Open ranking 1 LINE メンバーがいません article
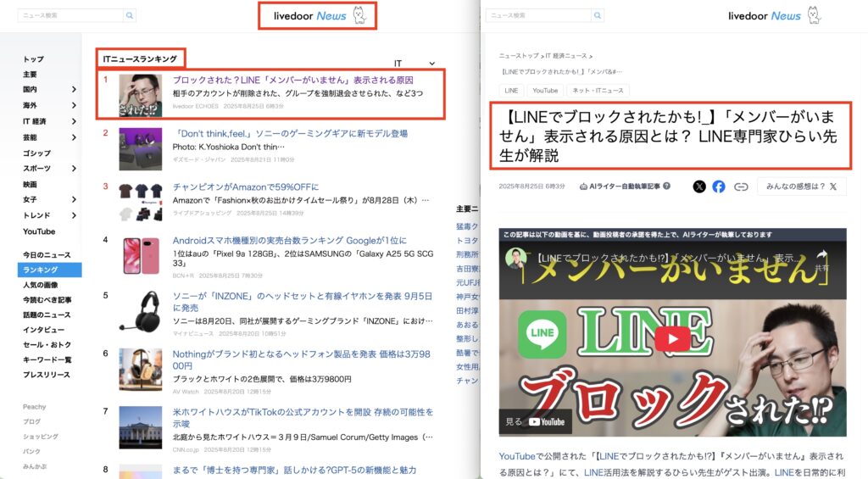868x479 pixels. tap(292, 81)
